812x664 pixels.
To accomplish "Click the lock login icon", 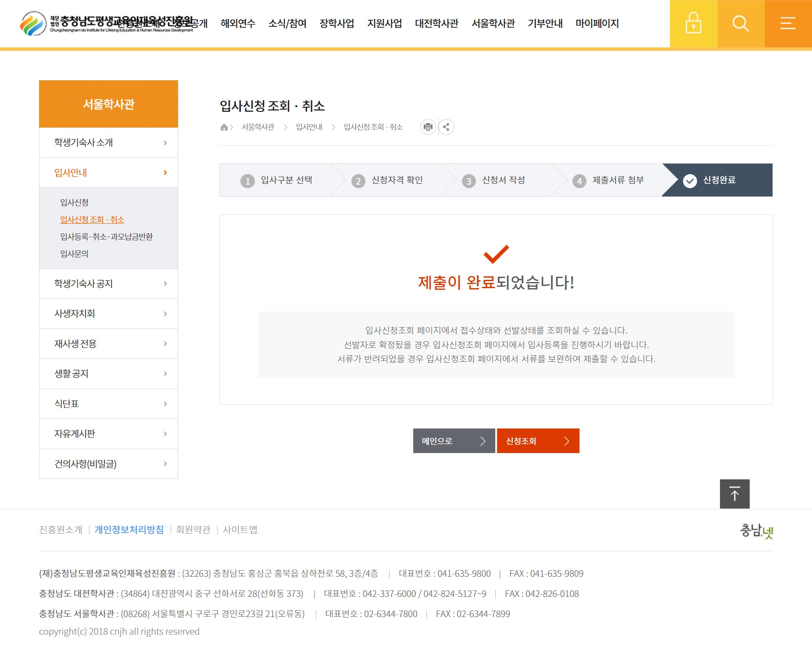I will (693, 24).
